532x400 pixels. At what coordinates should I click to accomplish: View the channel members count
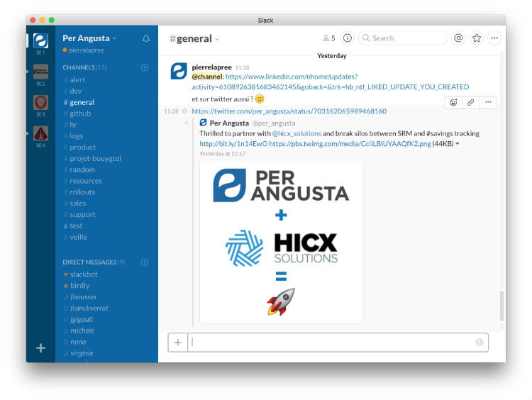(x=328, y=38)
